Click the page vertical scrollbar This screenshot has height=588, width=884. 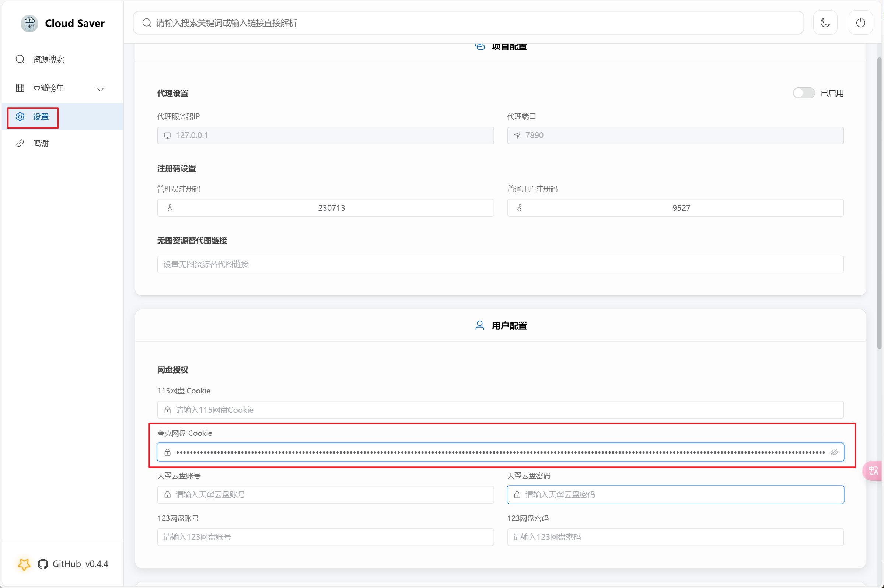[879, 203]
